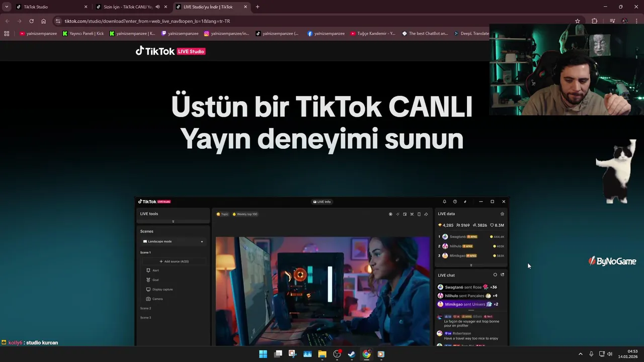This screenshot has height=362, width=644.
Task: Open the yalnizsempanzee | K... Kick bookmark
Action: (132, 34)
